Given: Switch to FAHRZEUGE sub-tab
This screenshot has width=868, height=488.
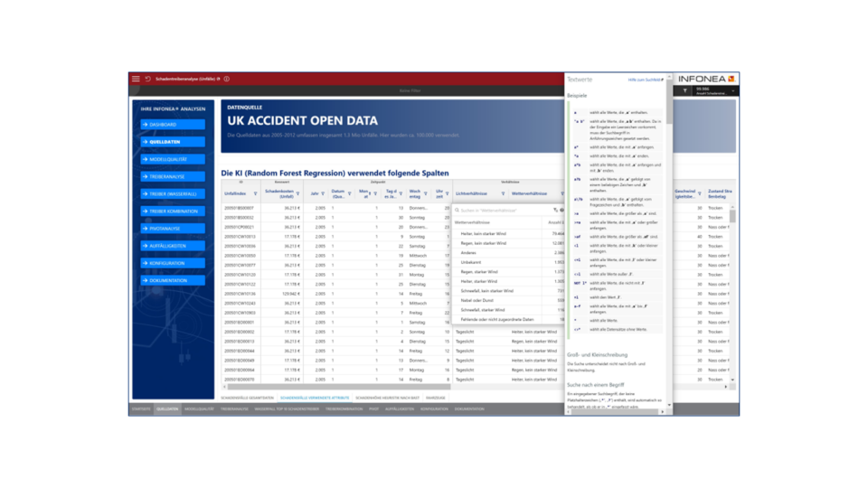Looking at the screenshot, I should [x=436, y=398].
